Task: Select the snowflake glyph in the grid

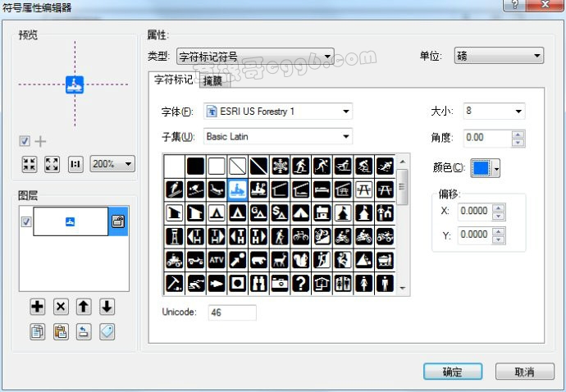Action: tap(280, 166)
